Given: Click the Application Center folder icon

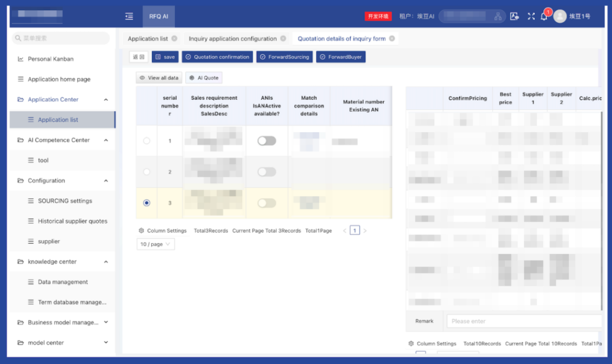Looking at the screenshot, I should tap(20, 99).
